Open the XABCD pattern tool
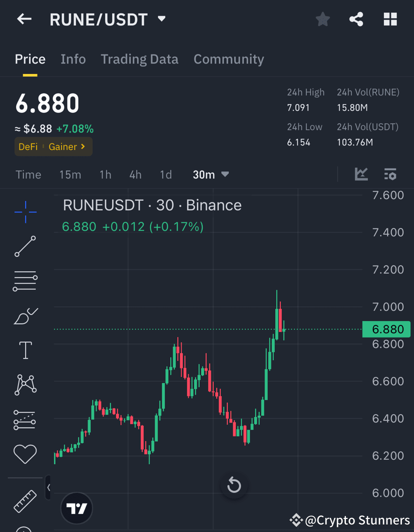The image size is (414, 532). (x=25, y=384)
